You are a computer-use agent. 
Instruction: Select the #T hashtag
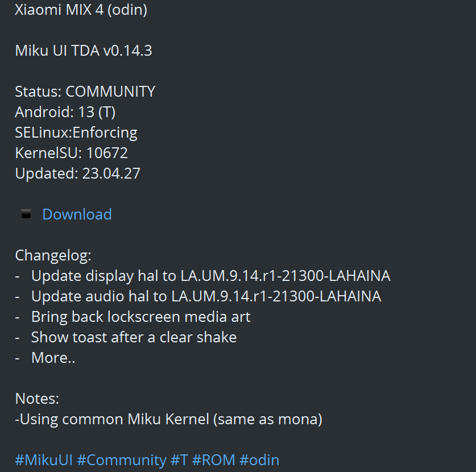179,460
